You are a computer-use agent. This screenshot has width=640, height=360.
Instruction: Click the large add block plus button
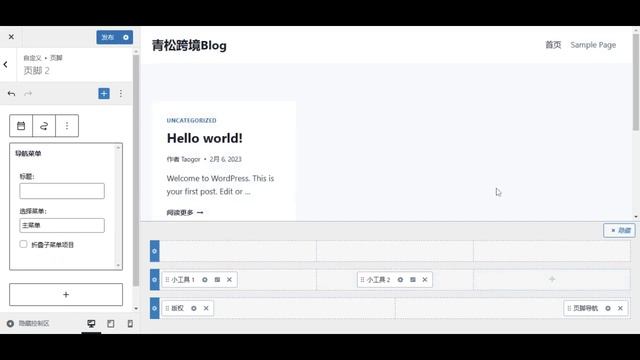(66, 295)
